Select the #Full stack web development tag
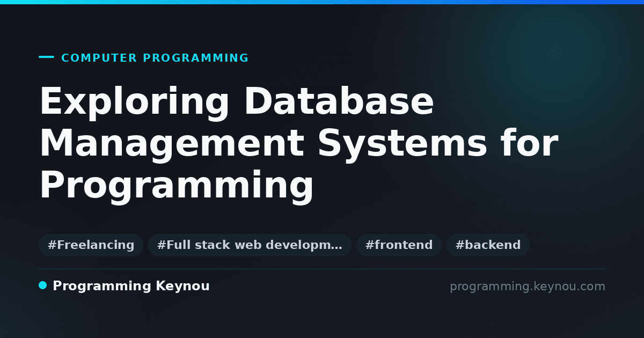This screenshot has width=644, height=338. [250, 245]
